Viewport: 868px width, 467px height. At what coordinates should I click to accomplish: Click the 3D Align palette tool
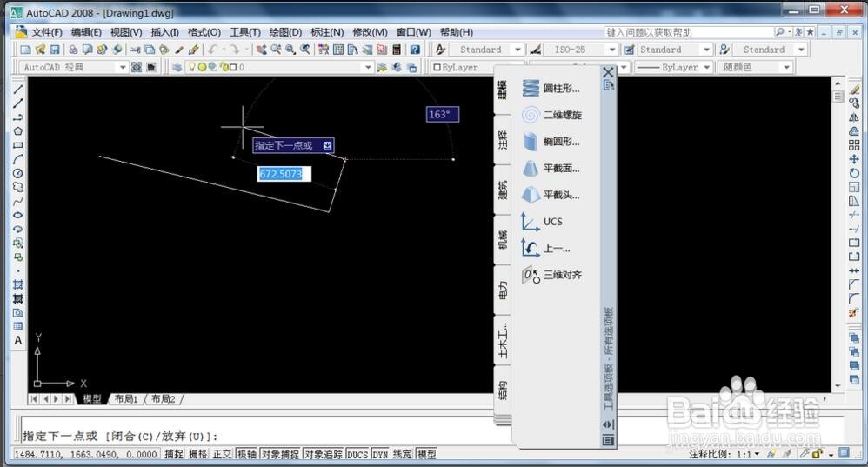click(x=551, y=275)
